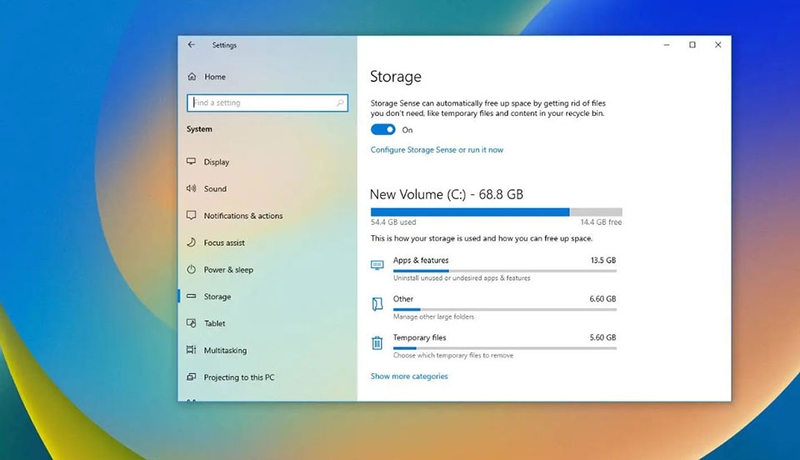This screenshot has height=460, width=800.
Task: Click the New Volume (C:) usage bar
Action: [x=496, y=212]
